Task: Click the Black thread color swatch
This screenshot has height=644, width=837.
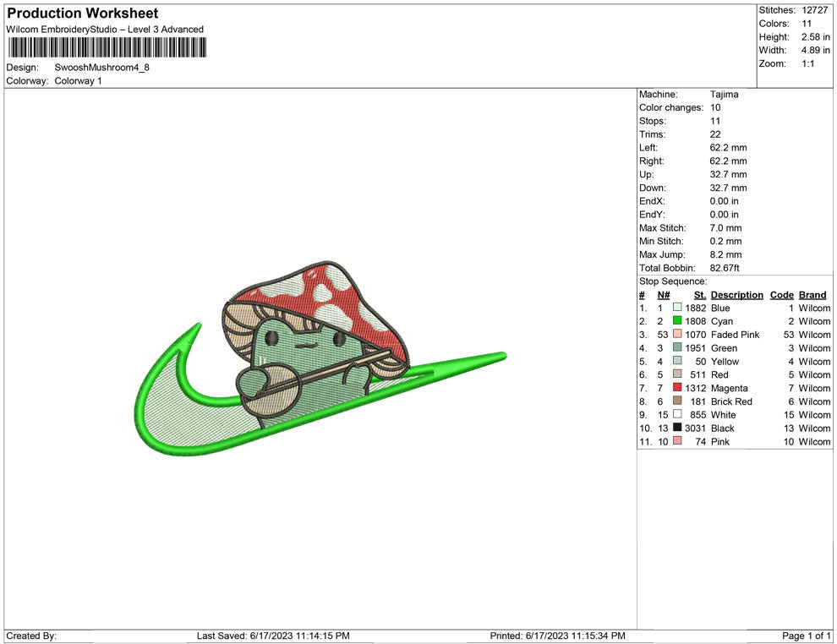Action: [x=677, y=428]
